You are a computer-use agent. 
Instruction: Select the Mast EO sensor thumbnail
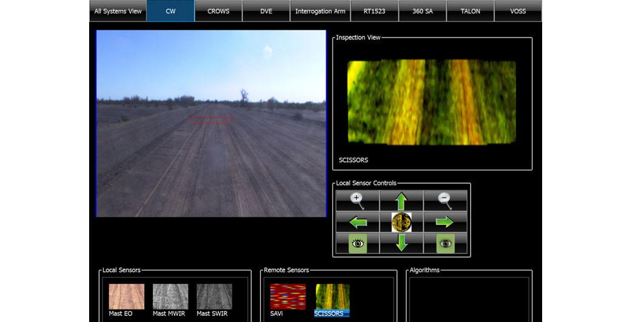click(127, 297)
